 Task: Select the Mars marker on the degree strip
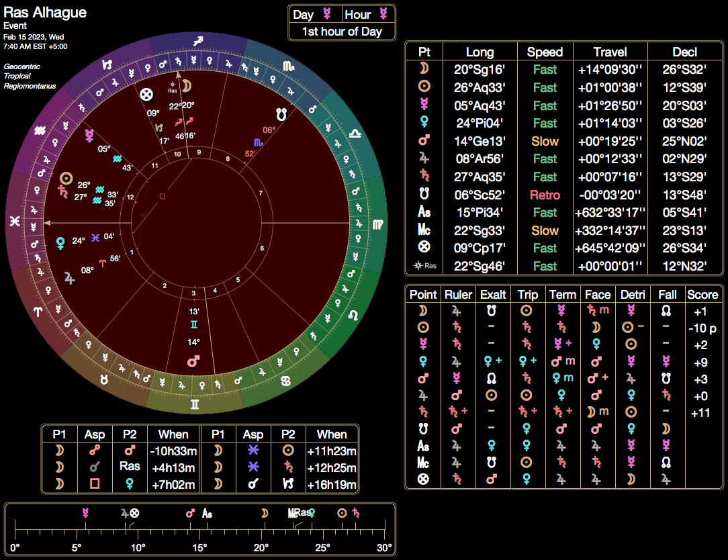click(x=190, y=513)
